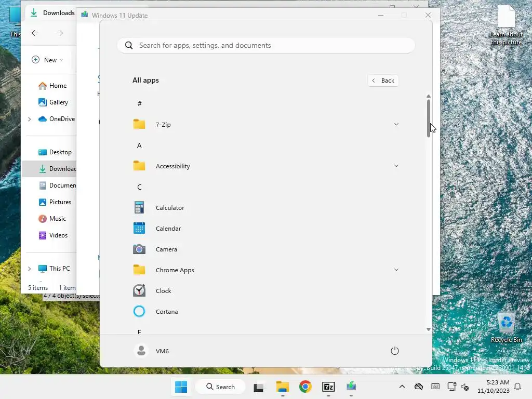
Task: Click the muted volume tray icon
Action: tap(465, 387)
